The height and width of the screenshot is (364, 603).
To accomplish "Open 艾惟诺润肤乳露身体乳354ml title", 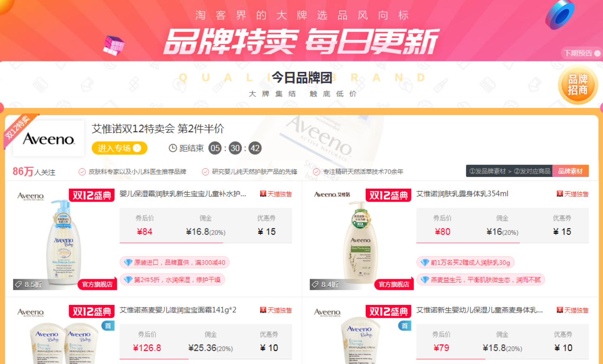I will pos(462,194).
